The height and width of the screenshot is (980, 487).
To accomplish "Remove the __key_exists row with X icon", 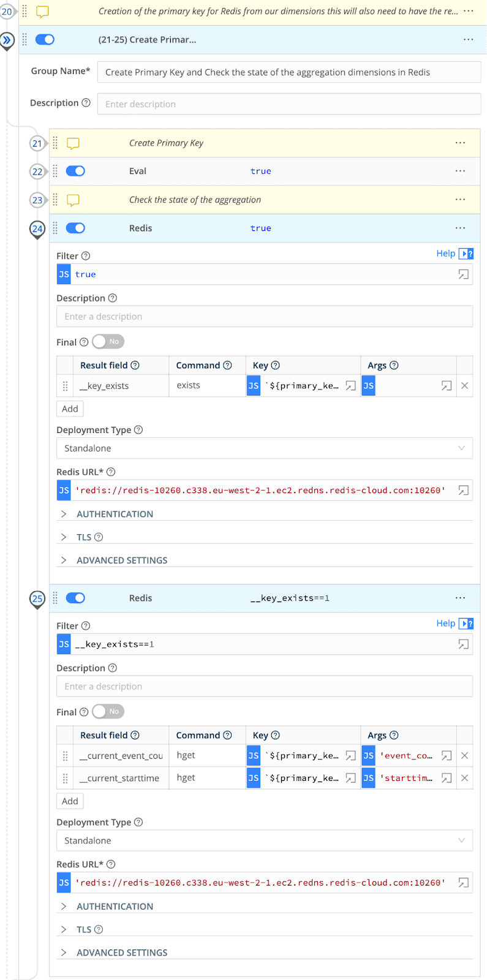I will (x=464, y=386).
